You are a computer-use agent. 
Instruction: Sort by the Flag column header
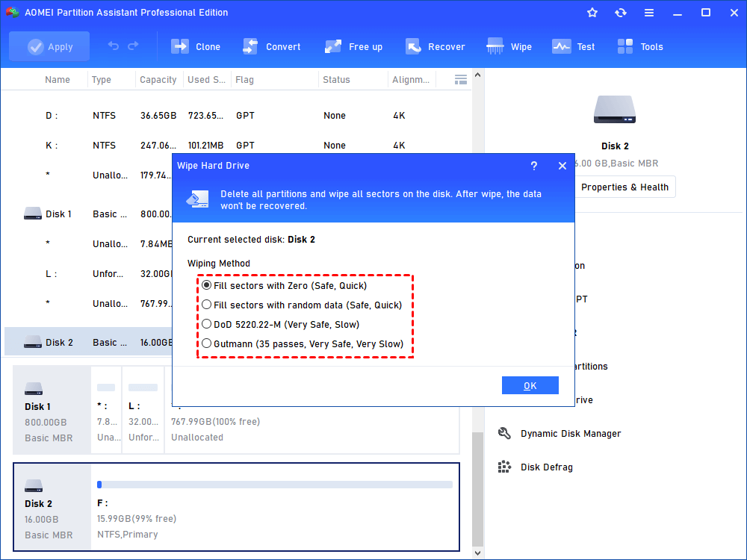[x=244, y=80]
